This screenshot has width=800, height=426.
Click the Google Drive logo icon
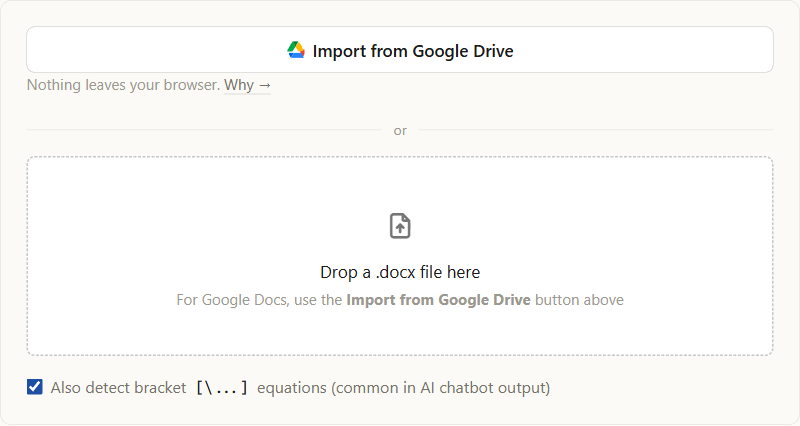click(x=296, y=50)
